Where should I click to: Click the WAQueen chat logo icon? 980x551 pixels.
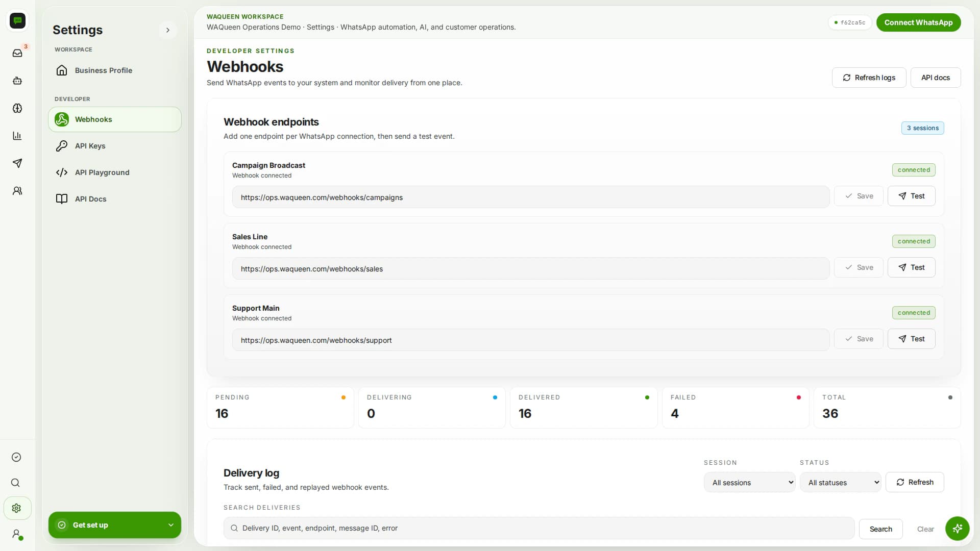pyautogui.click(x=18, y=20)
